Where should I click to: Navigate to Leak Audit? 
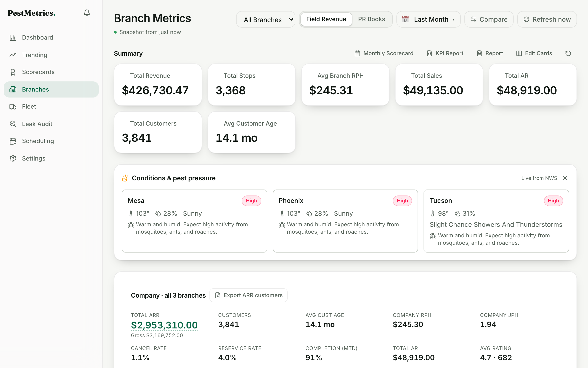51,124
